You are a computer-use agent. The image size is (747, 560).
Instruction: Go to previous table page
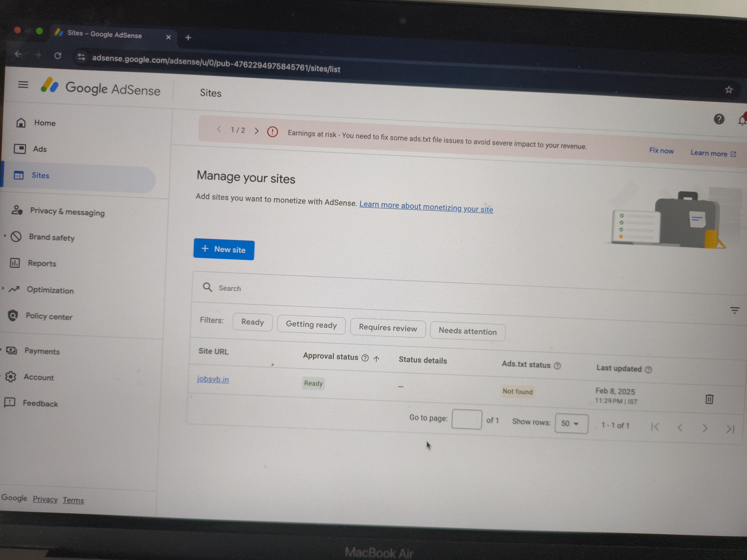[x=680, y=427]
